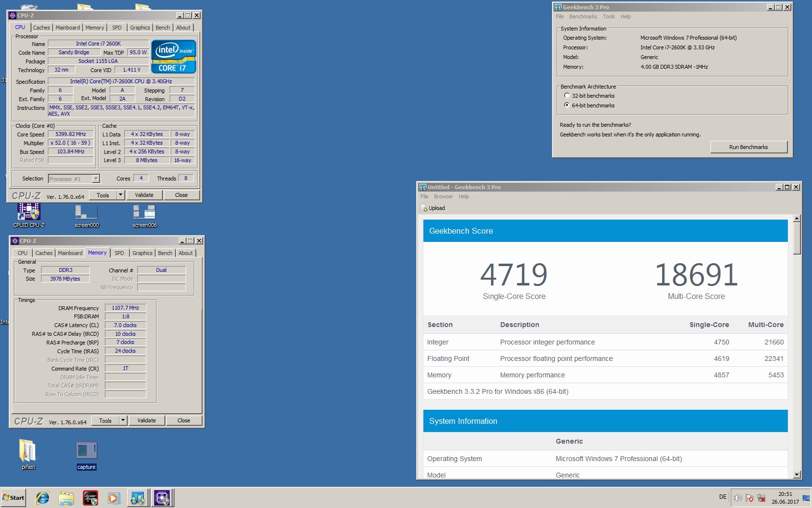Open Tools dropdown arrow in top CPU-Z

[121, 195]
